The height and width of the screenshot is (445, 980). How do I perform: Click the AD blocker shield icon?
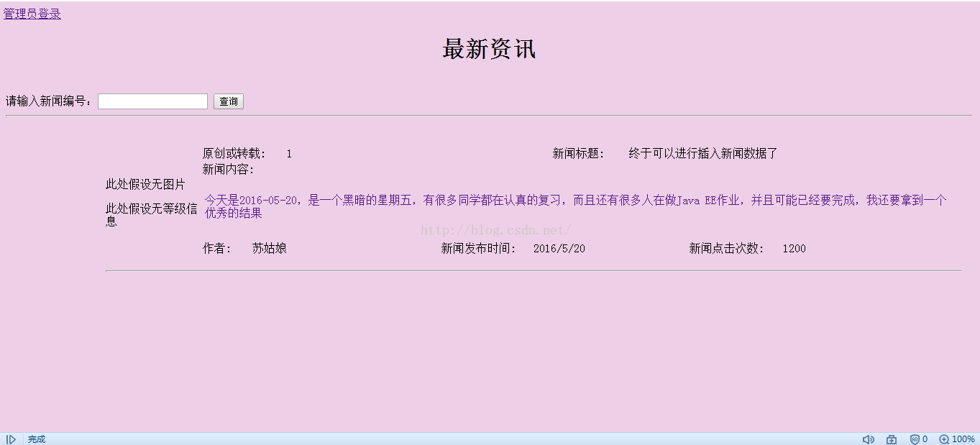tap(915, 439)
